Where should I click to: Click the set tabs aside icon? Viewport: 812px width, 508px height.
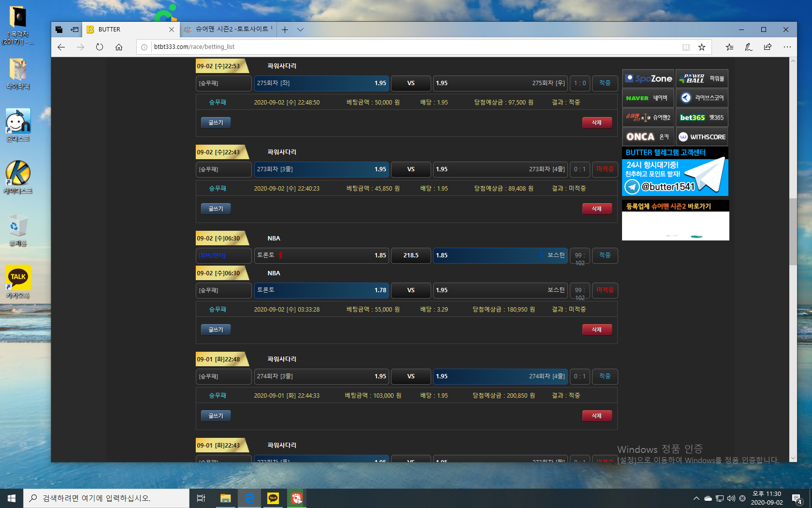pos(74,30)
